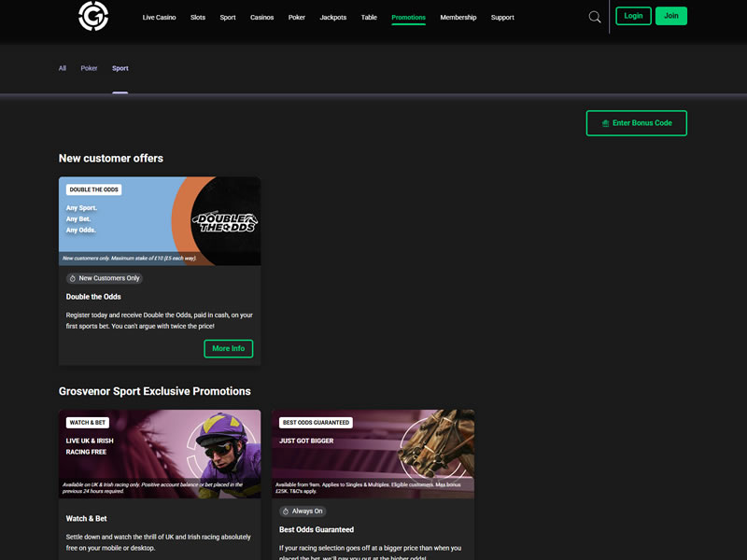This screenshot has width=747, height=560.
Task: Click the Enter Bonus Code button
Action: [x=636, y=123]
